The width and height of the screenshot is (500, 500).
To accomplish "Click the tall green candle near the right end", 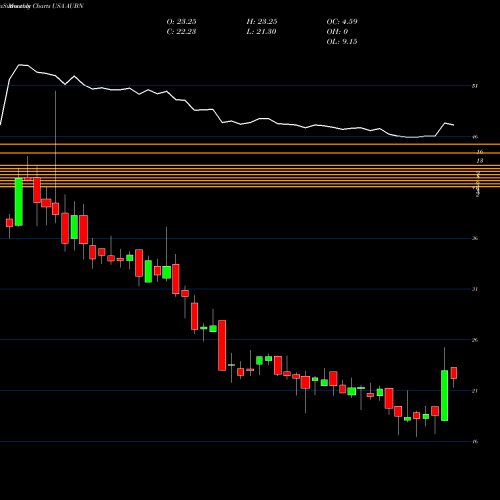I will point(444,395).
